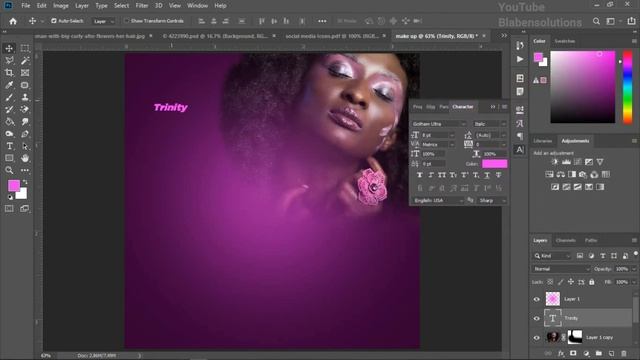Switch to the Channels tab

(x=565, y=240)
